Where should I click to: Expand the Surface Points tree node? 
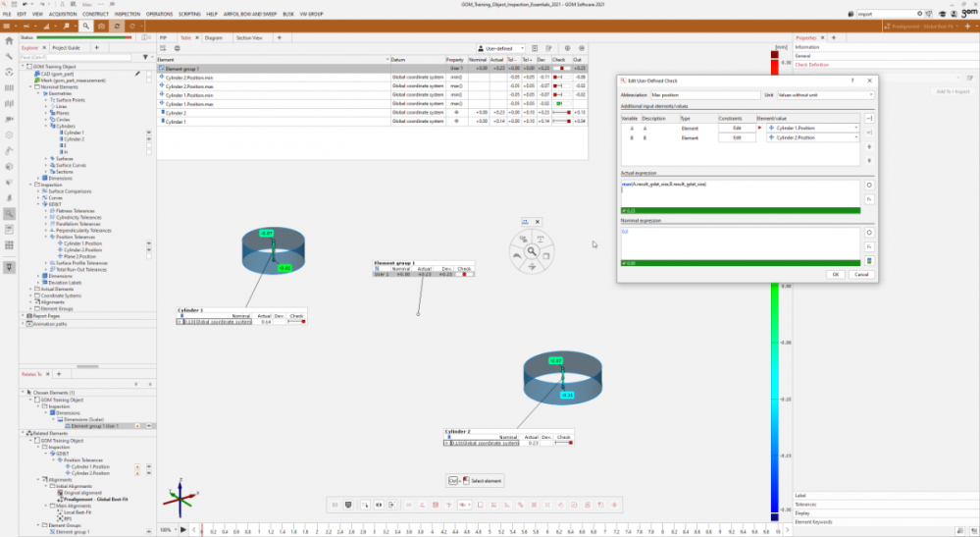(46, 100)
